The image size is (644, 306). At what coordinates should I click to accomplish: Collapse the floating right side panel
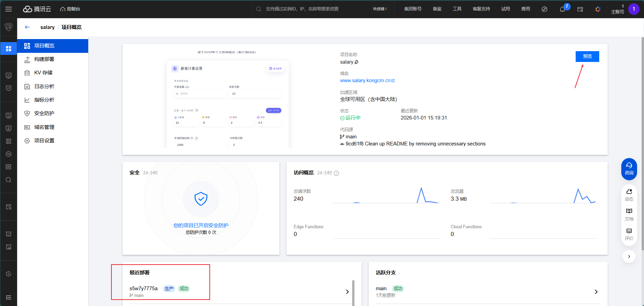(x=629, y=257)
